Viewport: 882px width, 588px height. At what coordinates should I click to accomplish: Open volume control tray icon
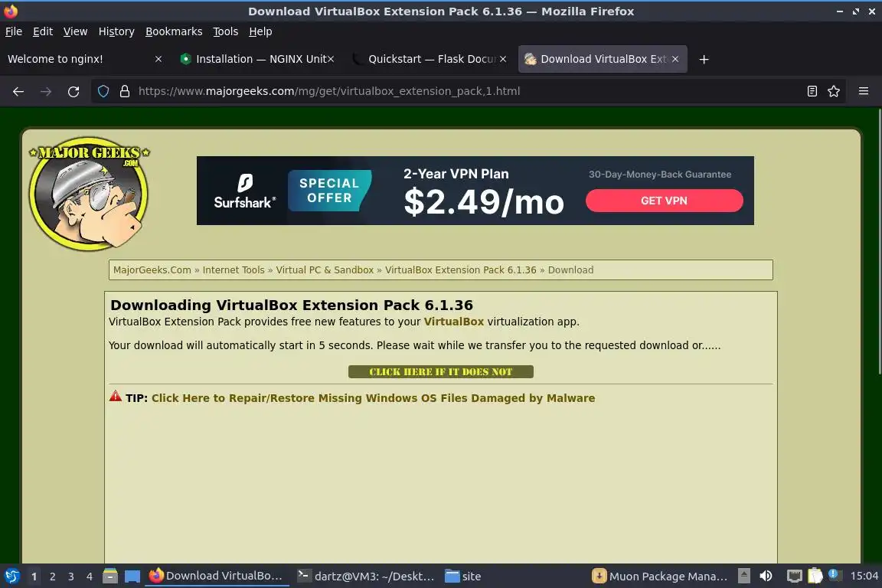(766, 576)
